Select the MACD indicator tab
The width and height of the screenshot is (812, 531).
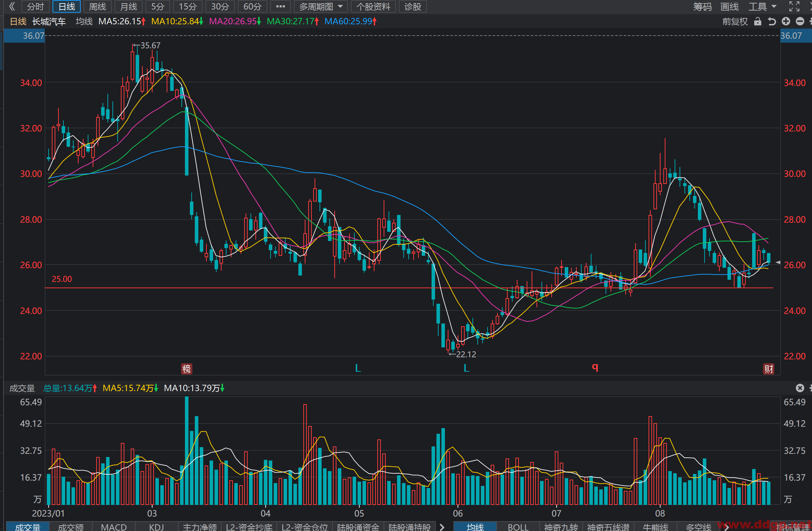click(114, 527)
